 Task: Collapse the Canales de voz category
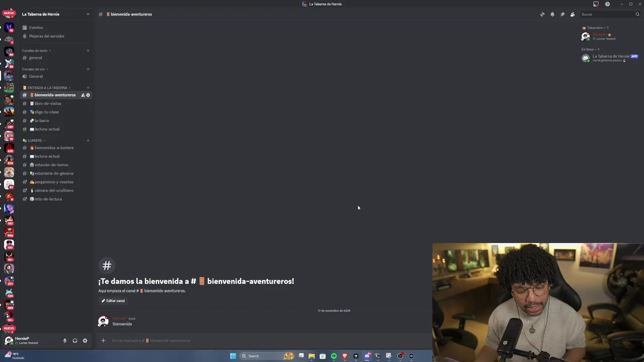(x=35, y=69)
